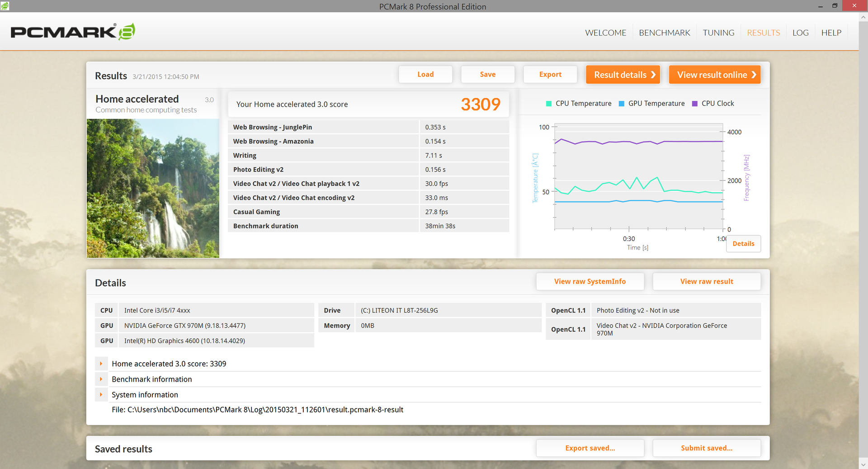
Task: Select the RESULTS tab
Action: point(763,33)
